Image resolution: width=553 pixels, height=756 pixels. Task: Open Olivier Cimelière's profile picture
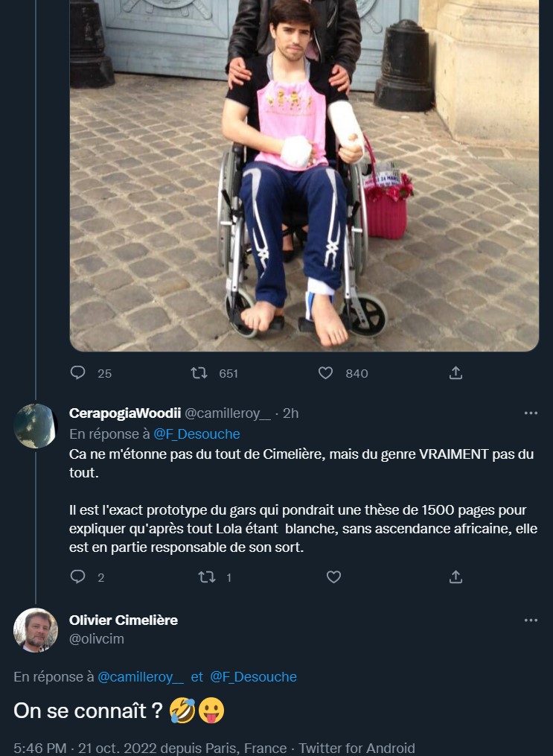click(x=36, y=630)
